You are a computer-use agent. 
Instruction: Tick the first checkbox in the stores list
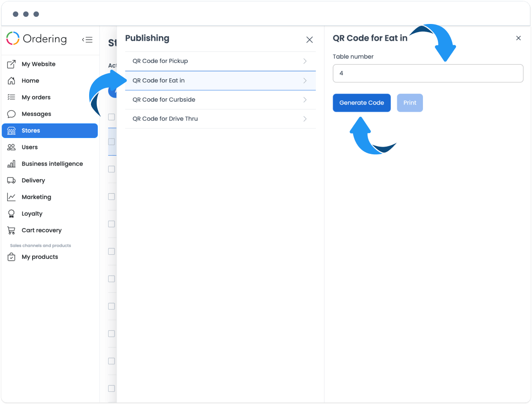click(x=112, y=117)
